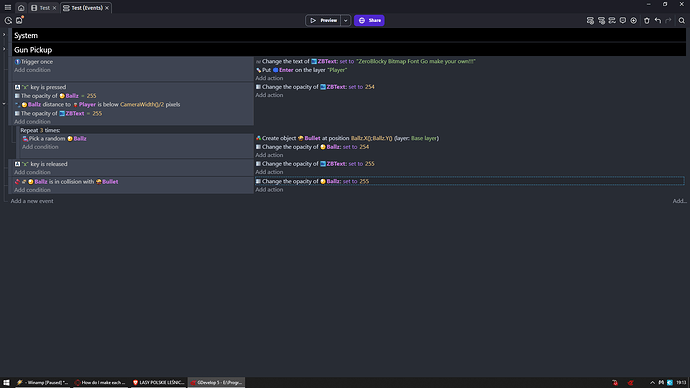This screenshot has width=690, height=388.
Task: Add a comment event using toolbar icon
Action: coord(623,20)
